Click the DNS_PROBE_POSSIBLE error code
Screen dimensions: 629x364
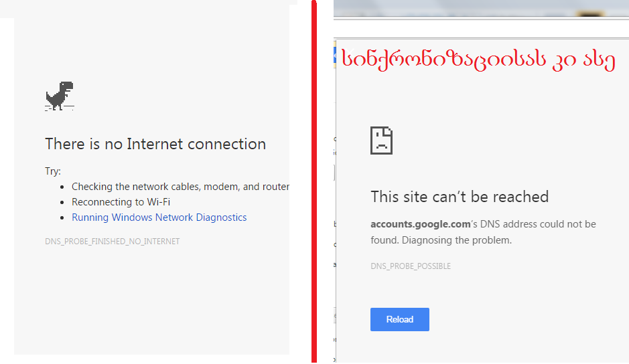coord(411,266)
